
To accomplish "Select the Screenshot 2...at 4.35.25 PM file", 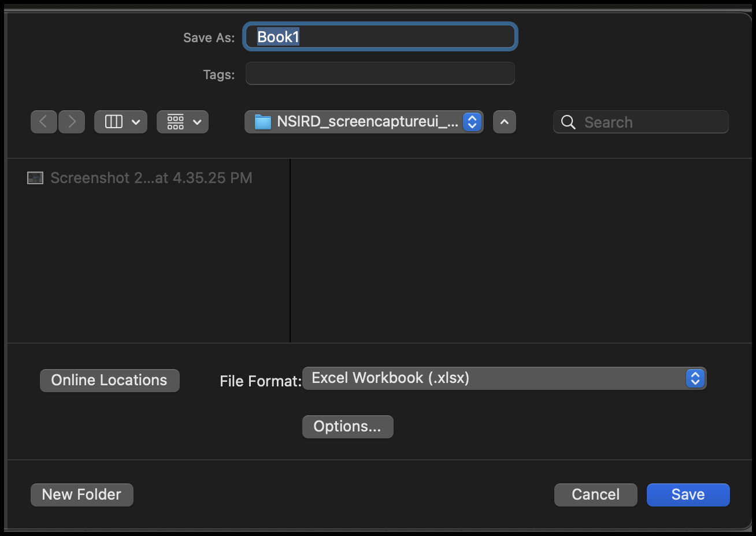I will (x=140, y=178).
